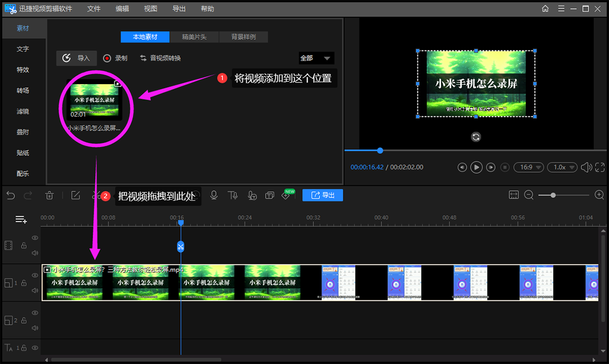The height and width of the screenshot is (364, 609).
Task: Click the fullscreen preview icon
Action: pos(600,167)
